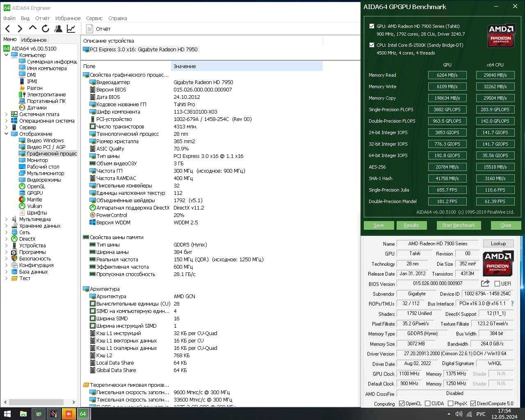
Task: Select Мультимонитор tree entry
Action: tap(46, 173)
